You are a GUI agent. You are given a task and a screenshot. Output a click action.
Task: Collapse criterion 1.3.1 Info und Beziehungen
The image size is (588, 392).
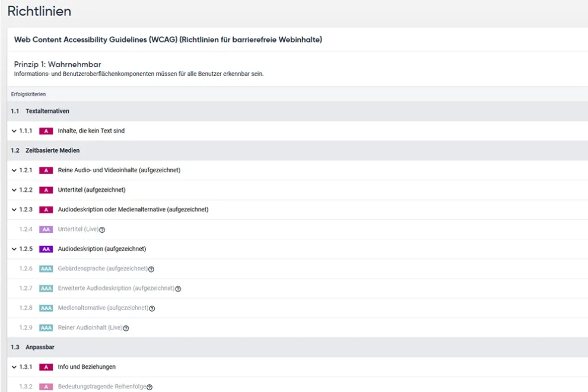[13, 367]
